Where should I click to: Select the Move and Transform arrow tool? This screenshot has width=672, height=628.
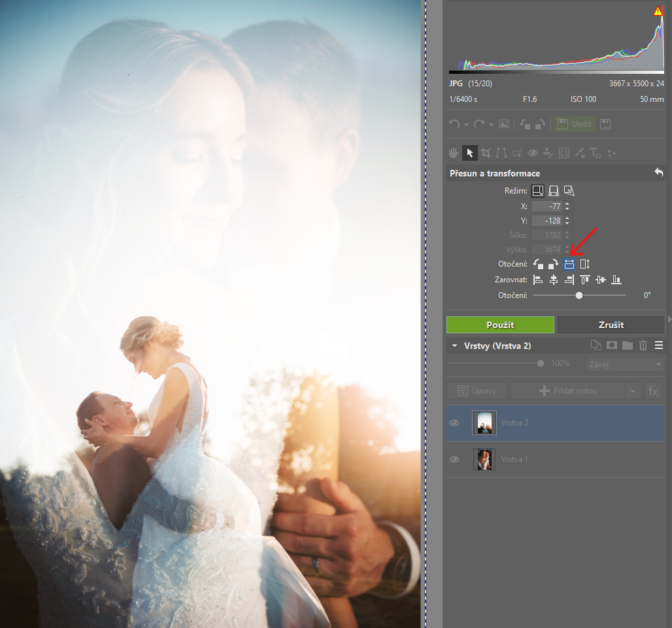[x=469, y=153]
